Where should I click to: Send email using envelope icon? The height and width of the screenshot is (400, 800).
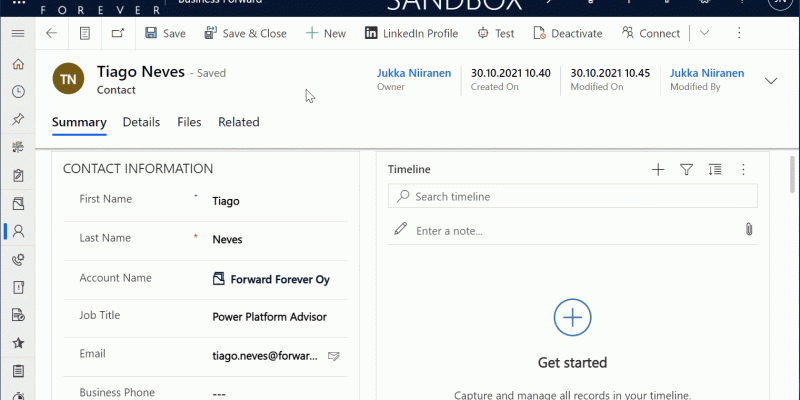click(x=334, y=356)
